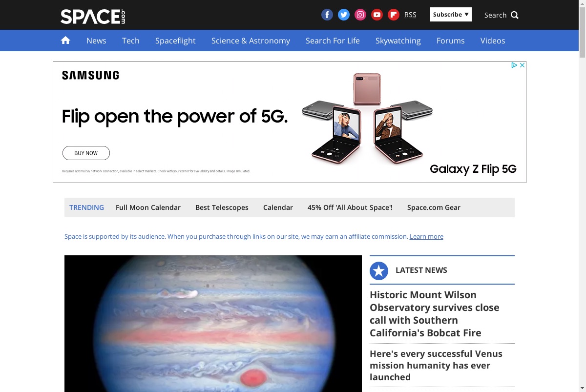Open the Instagram icon link
Viewport: 586px width, 392px height.
tap(360, 15)
